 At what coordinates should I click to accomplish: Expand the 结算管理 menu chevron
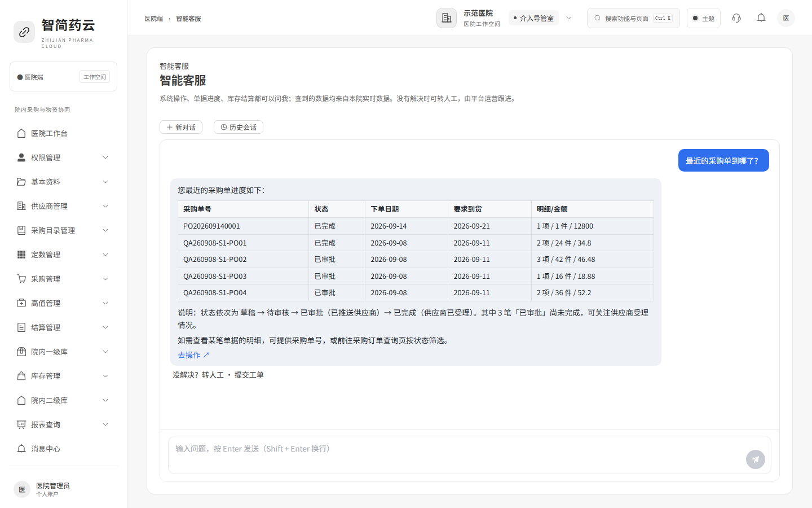(x=105, y=327)
